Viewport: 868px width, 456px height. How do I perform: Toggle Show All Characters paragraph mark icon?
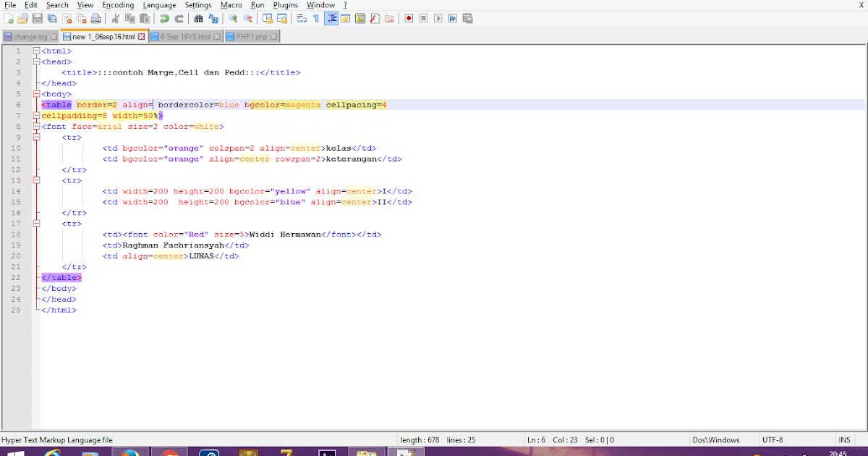click(x=316, y=18)
